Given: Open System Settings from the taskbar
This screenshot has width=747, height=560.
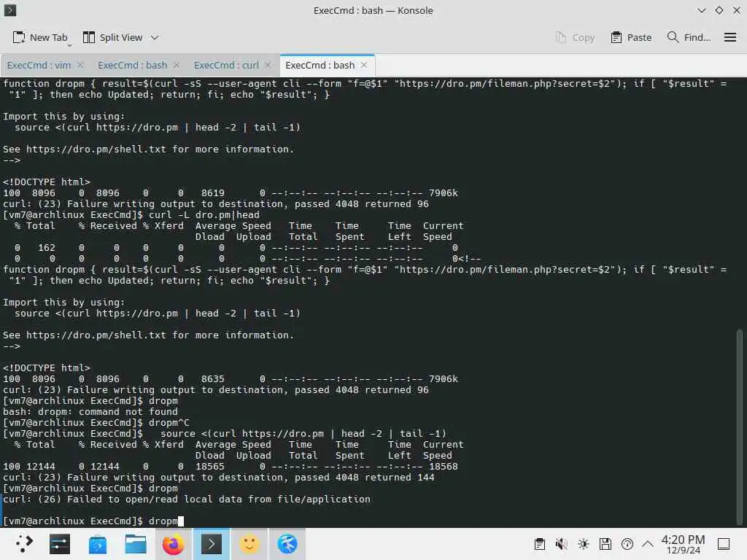Looking at the screenshot, I should click(x=60, y=544).
